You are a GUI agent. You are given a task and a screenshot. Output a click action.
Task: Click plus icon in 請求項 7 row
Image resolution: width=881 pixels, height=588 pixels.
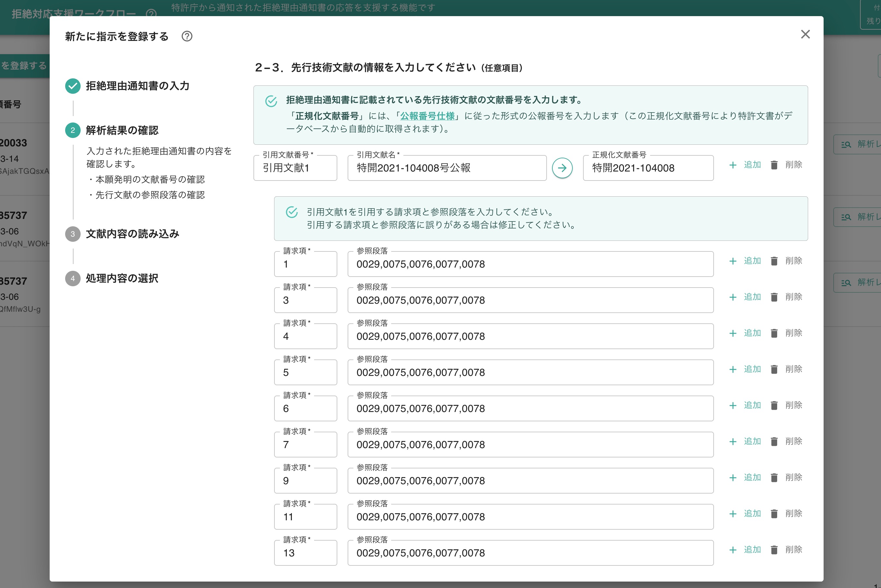(733, 442)
